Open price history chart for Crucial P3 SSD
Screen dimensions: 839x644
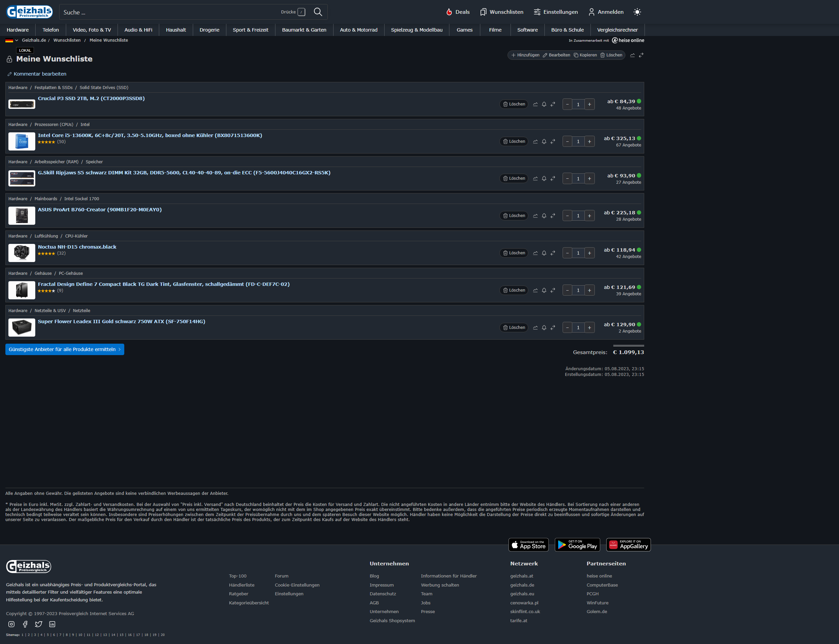click(535, 104)
